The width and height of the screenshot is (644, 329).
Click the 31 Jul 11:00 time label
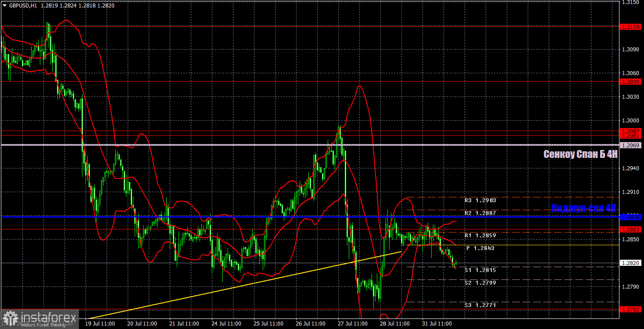[438, 324]
